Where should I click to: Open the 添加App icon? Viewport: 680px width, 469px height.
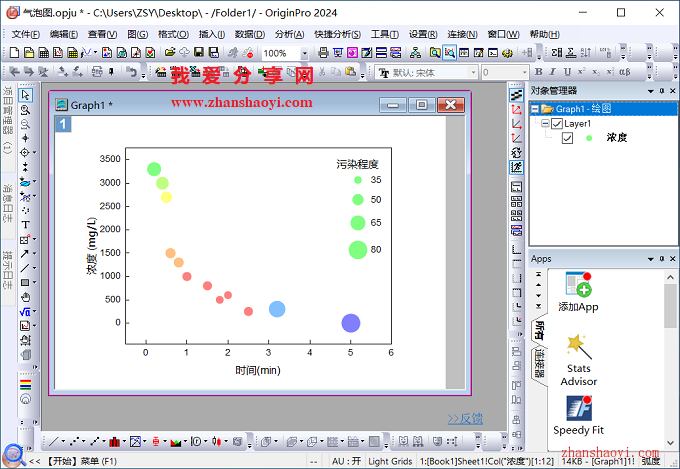579,292
